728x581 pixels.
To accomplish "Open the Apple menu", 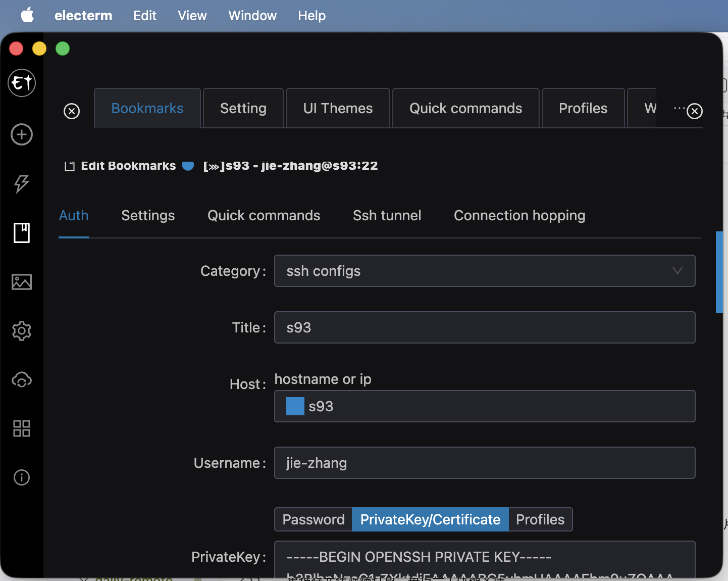I will (27, 15).
